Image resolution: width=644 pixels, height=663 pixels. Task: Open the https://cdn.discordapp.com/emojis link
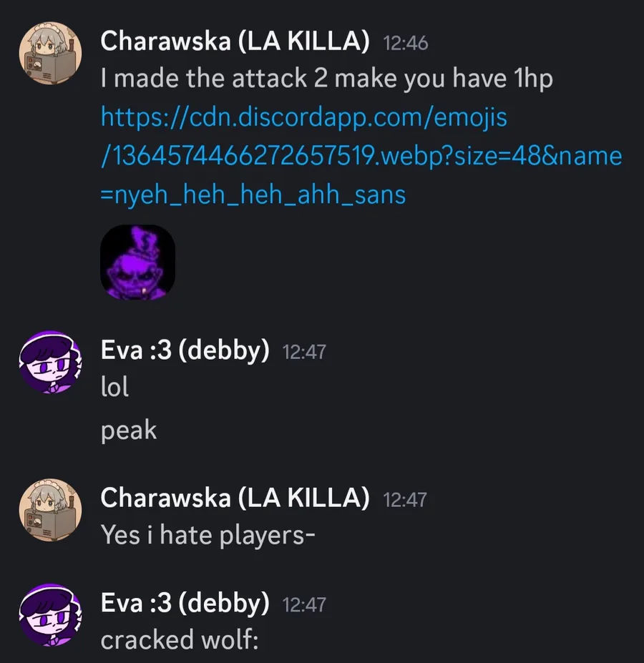361,156
